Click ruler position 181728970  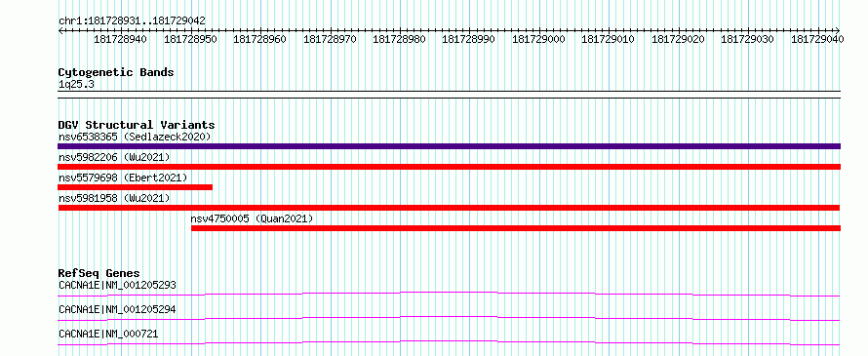click(330, 39)
